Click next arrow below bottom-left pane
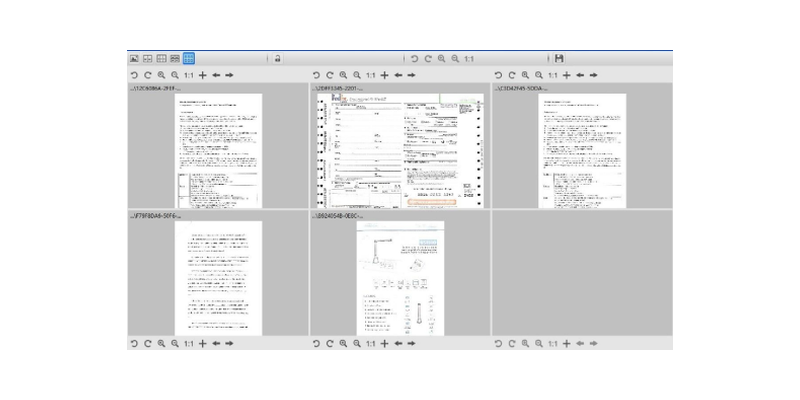This screenshot has height=400, width=800. (x=229, y=343)
